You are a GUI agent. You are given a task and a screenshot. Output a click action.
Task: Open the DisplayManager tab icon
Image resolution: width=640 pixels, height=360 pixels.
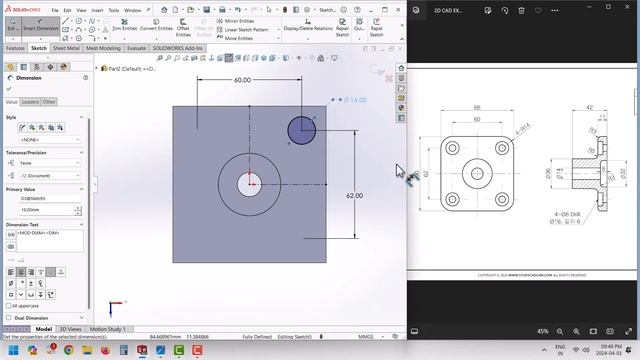(63, 67)
